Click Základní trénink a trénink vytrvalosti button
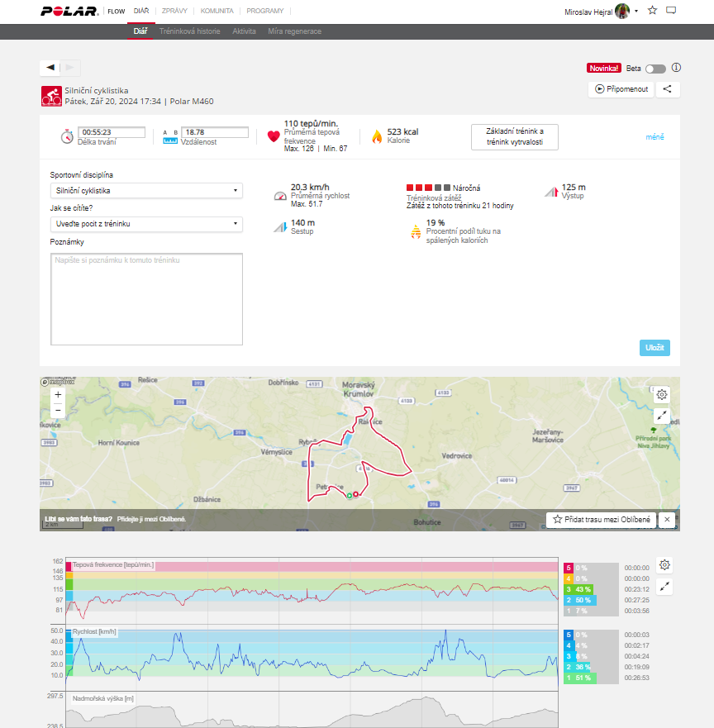The height and width of the screenshot is (728, 714). (x=514, y=137)
